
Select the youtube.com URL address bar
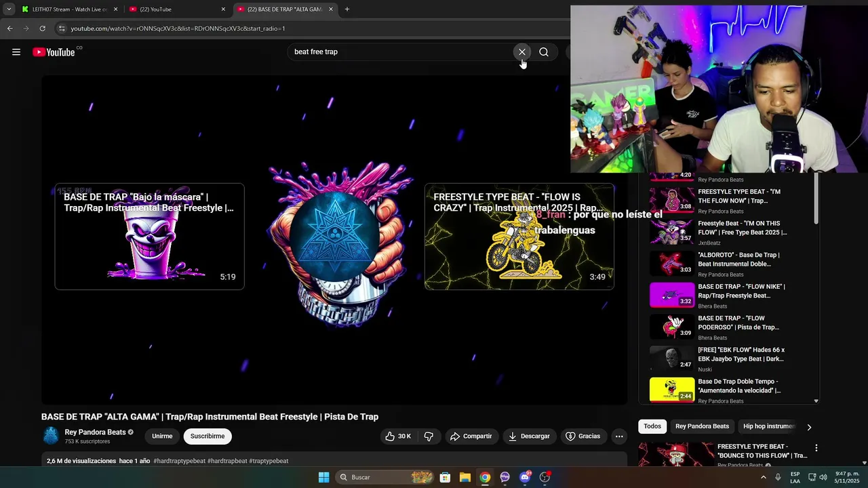(178, 28)
